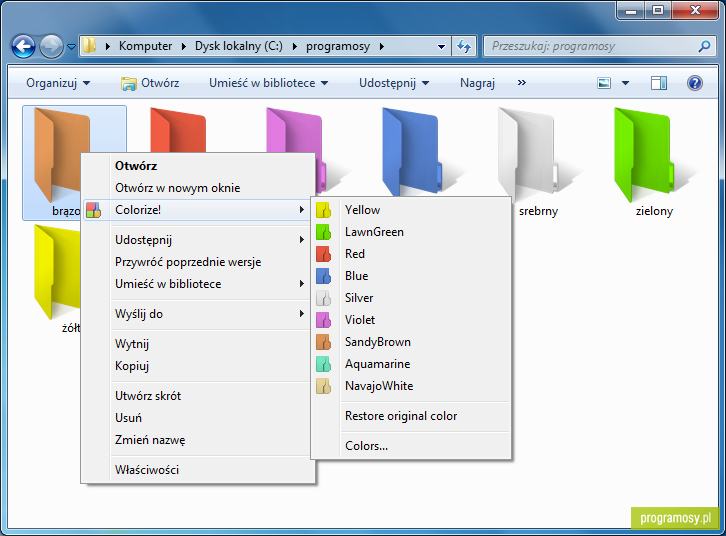
Task: Open the address bar history dropdown
Action: click(x=441, y=47)
